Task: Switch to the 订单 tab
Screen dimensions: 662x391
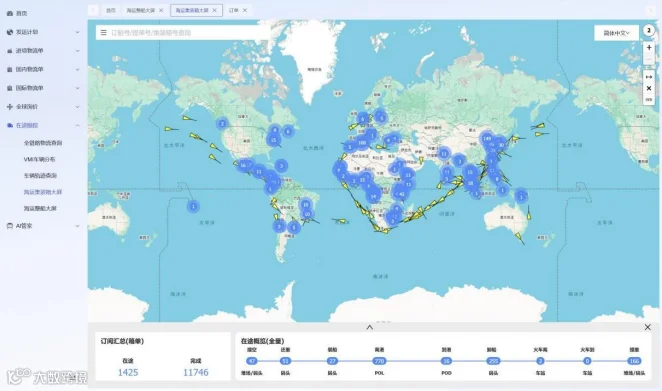Action: (233, 10)
